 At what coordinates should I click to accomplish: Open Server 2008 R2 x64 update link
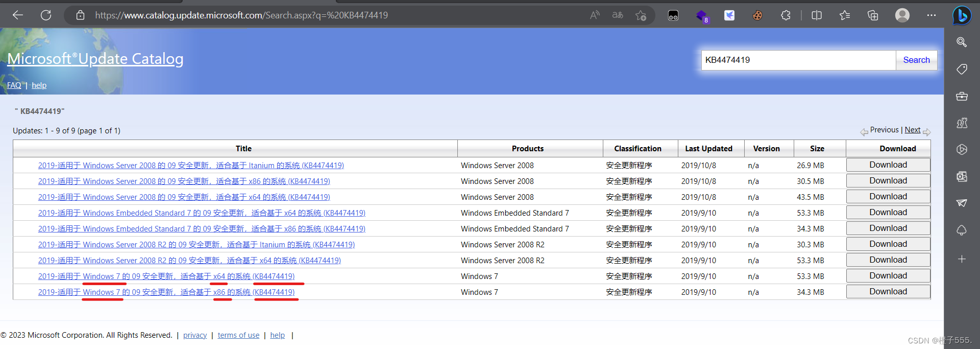click(x=189, y=261)
